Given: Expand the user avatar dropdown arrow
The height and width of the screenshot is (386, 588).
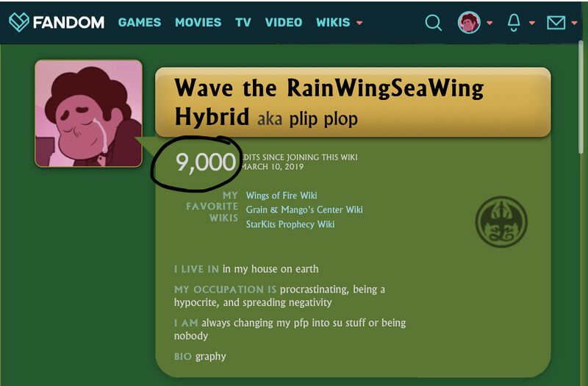Looking at the screenshot, I should pos(490,23).
